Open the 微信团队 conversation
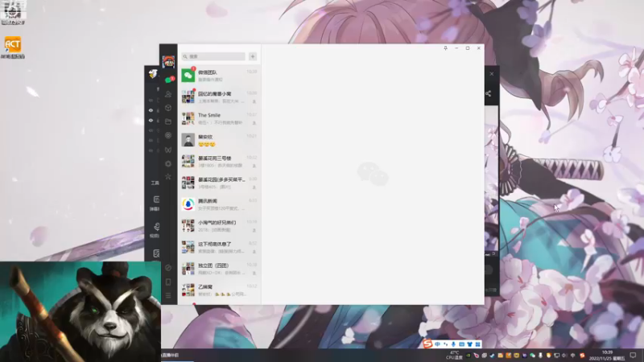 219,76
